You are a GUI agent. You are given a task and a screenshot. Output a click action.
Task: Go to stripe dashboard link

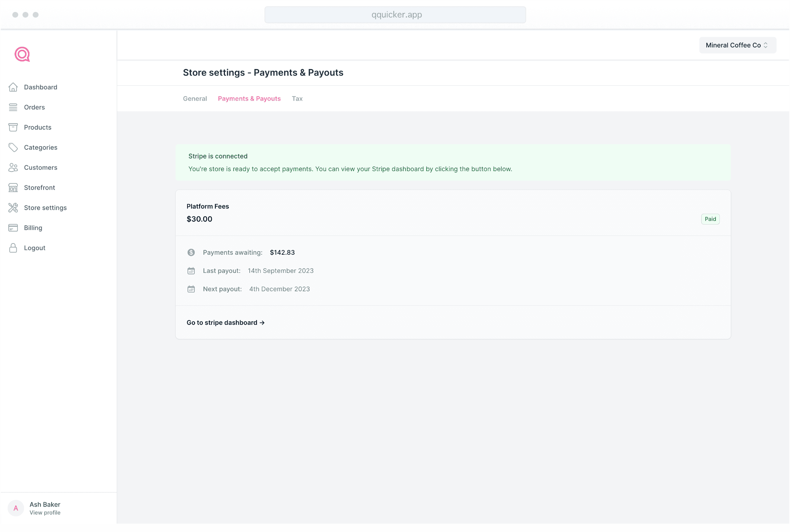click(225, 323)
